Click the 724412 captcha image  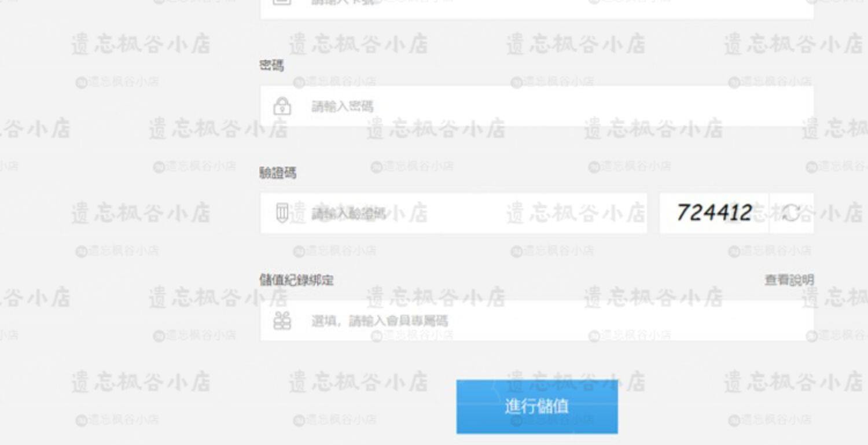pos(715,213)
